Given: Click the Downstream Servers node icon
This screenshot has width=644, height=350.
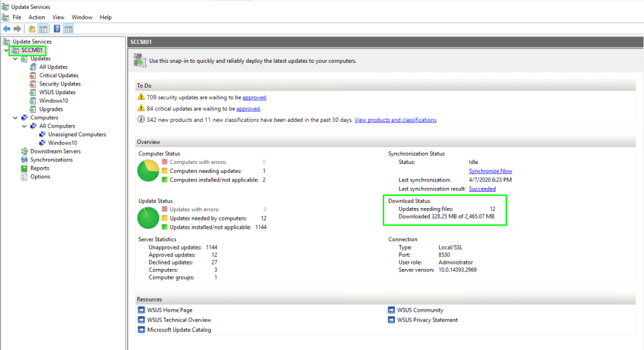Looking at the screenshot, I should pyautogui.click(x=25, y=151).
